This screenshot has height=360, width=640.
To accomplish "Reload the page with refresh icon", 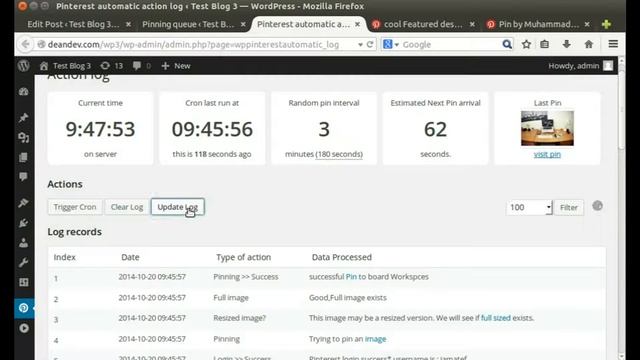I will click(x=370, y=44).
